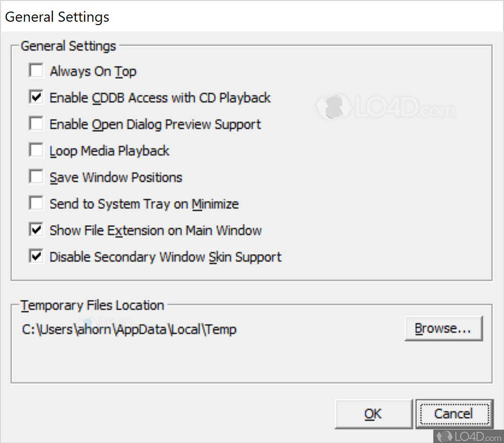
Task: Click the C: drive letter in the path
Action: coord(26,329)
